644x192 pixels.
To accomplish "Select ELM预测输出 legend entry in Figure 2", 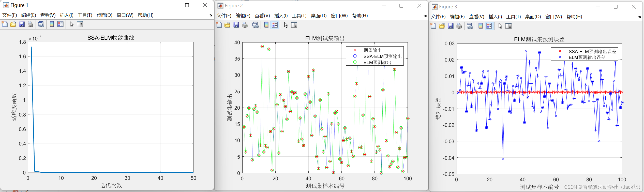I will tap(377, 63).
